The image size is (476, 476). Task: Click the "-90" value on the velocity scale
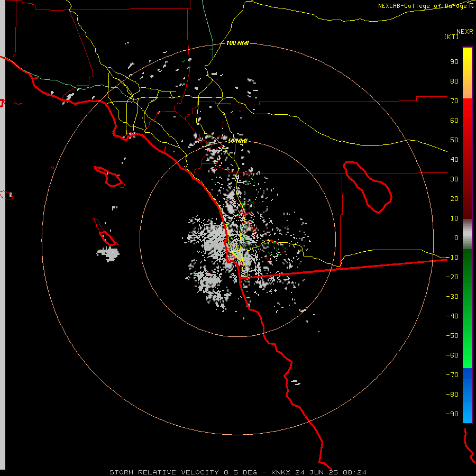(452, 414)
